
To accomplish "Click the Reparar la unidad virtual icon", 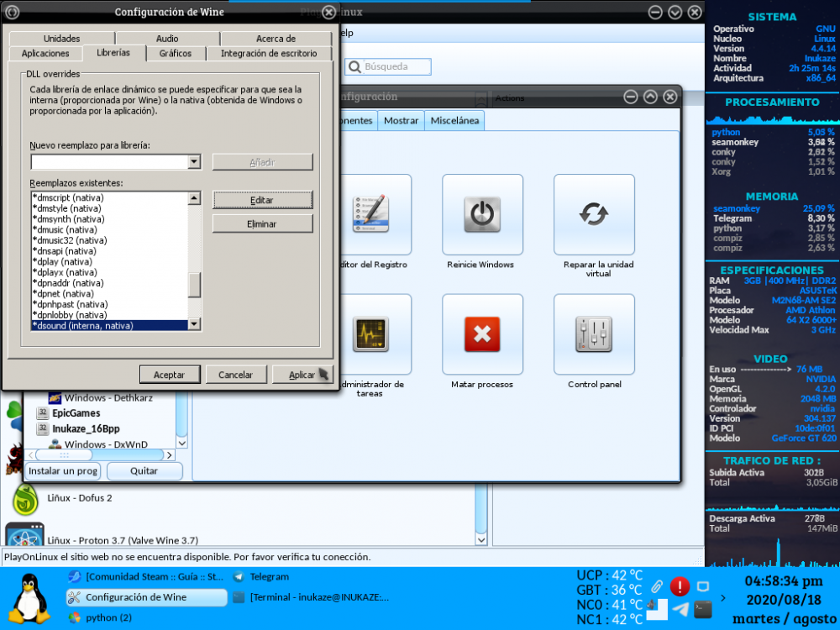I will [594, 214].
